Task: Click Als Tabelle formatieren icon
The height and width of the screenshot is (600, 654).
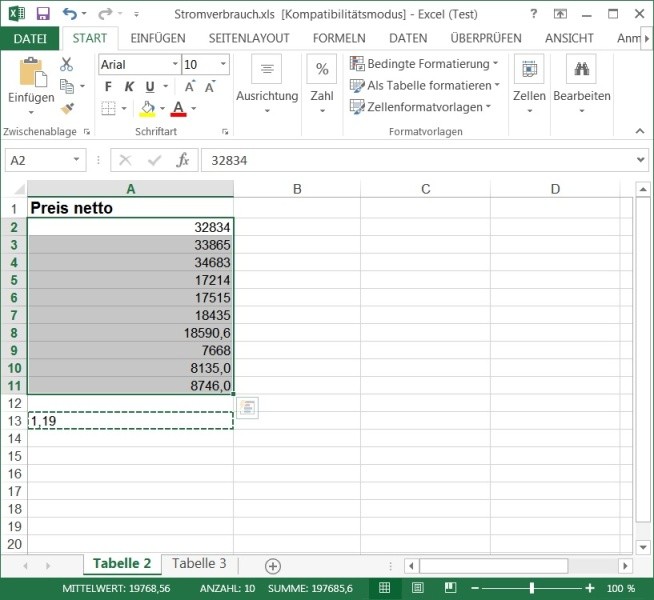Action: (357, 85)
